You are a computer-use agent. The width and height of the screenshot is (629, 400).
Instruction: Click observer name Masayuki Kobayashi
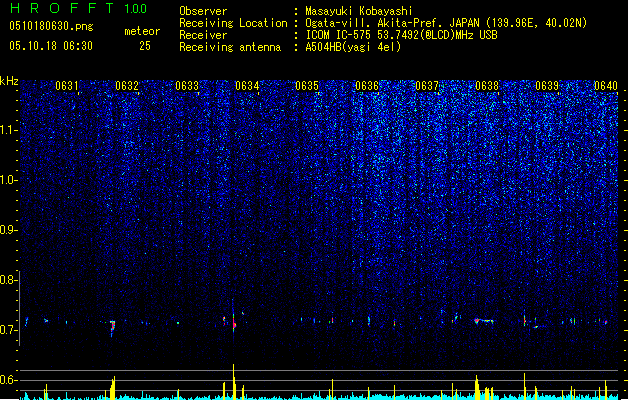coord(359,11)
